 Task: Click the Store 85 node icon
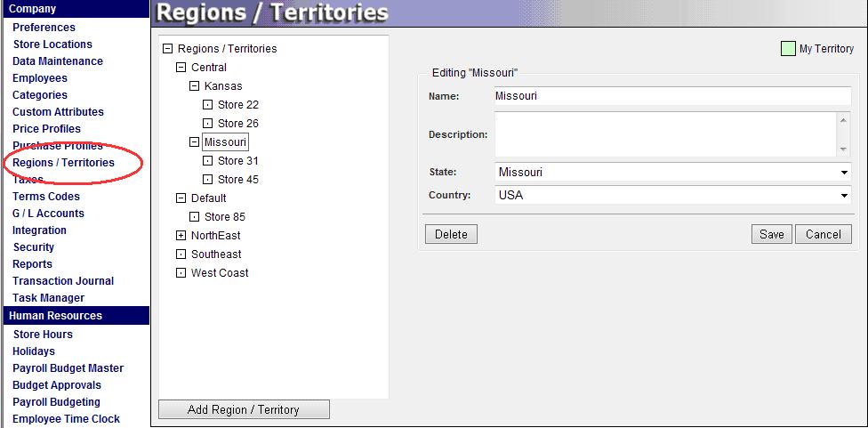(x=195, y=217)
